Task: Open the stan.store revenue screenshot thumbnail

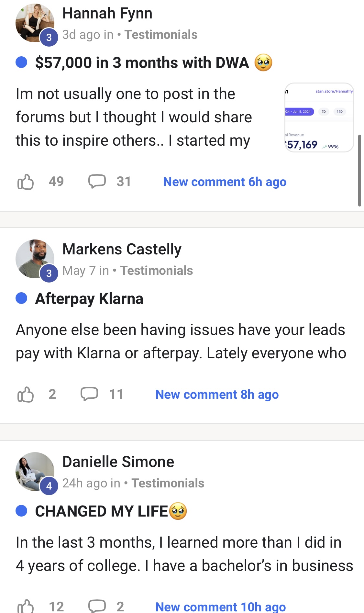Action: point(319,118)
